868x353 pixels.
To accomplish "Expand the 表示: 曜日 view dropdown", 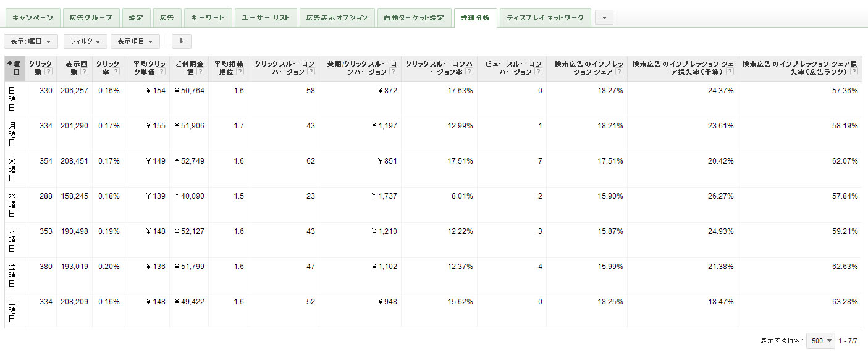I will 31,41.
